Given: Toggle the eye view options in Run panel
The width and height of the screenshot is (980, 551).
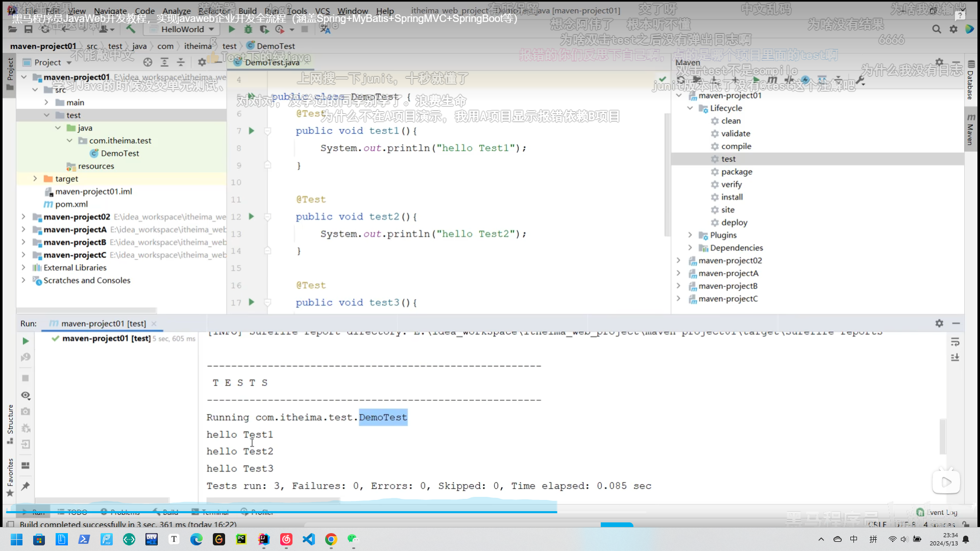Looking at the screenshot, I should tap(26, 395).
